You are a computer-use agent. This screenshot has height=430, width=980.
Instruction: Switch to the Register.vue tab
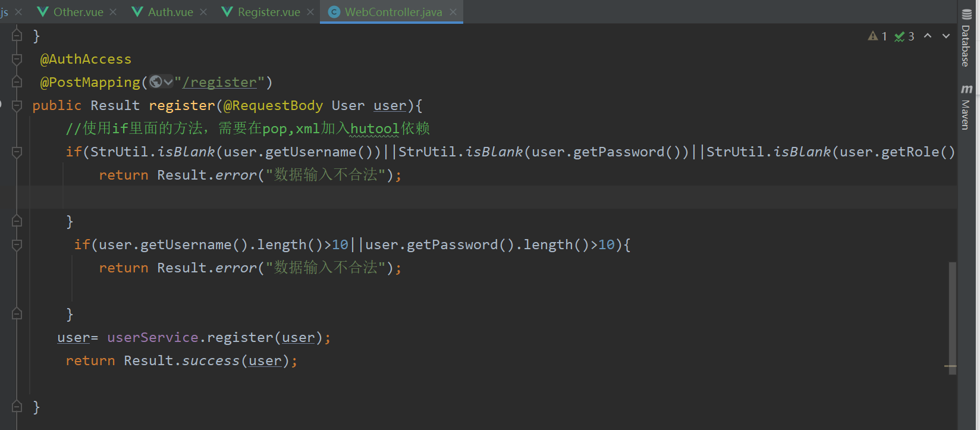click(x=269, y=12)
